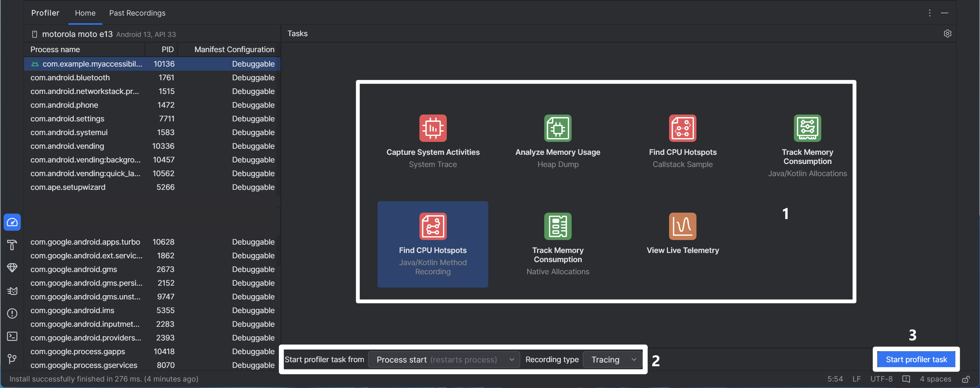Open the Logcat cat icon in sidebar
Viewport: 980px width, 388px height.
(12, 291)
